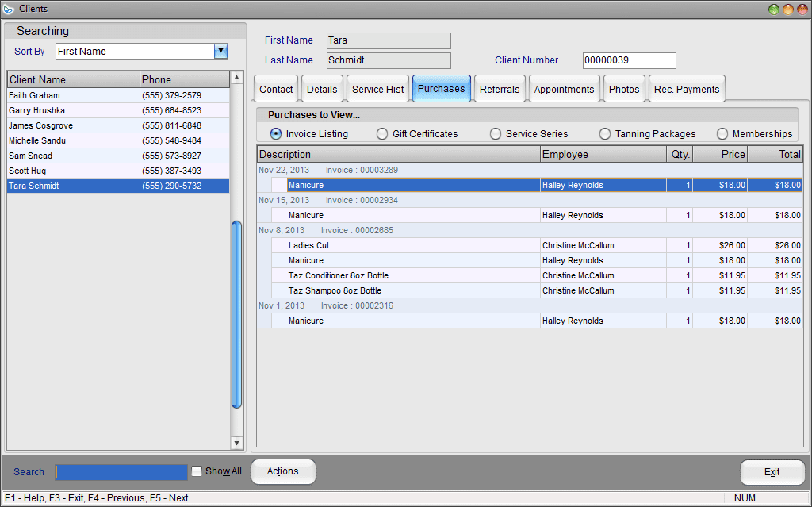Click the Phone column header
The width and height of the screenshot is (812, 507).
(184, 79)
